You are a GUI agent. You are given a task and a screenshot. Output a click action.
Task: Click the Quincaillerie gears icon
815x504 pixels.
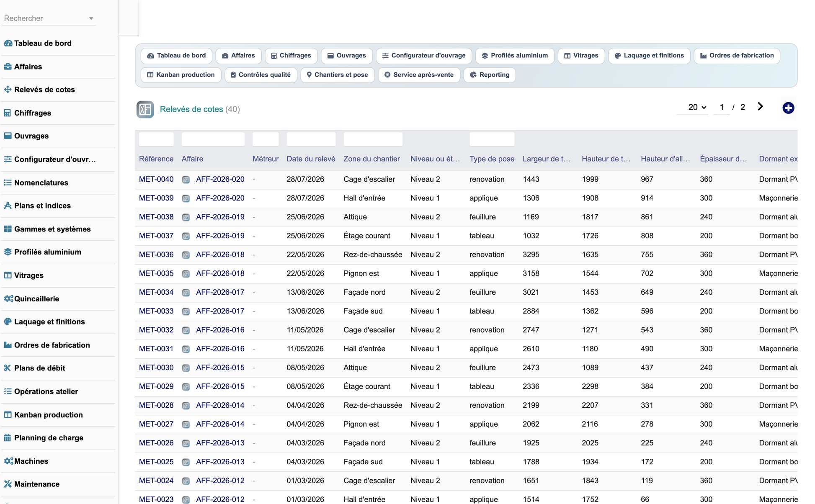point(8,299)
